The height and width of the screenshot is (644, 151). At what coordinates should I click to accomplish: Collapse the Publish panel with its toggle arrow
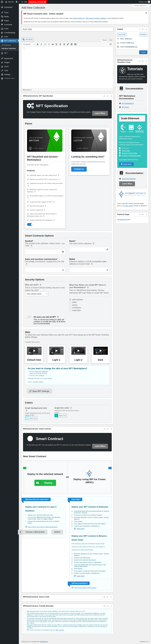(146, 29)
